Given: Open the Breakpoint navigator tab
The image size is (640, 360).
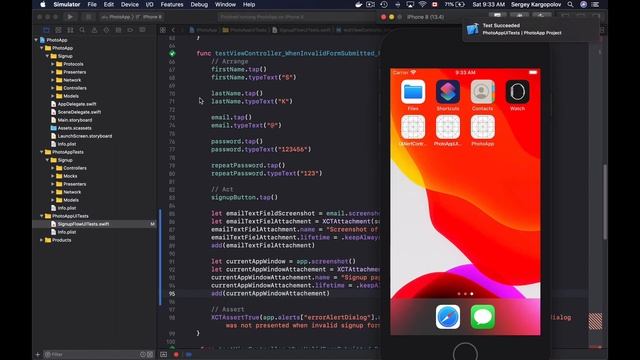Looking at the screenshot, I should (130, 30).
